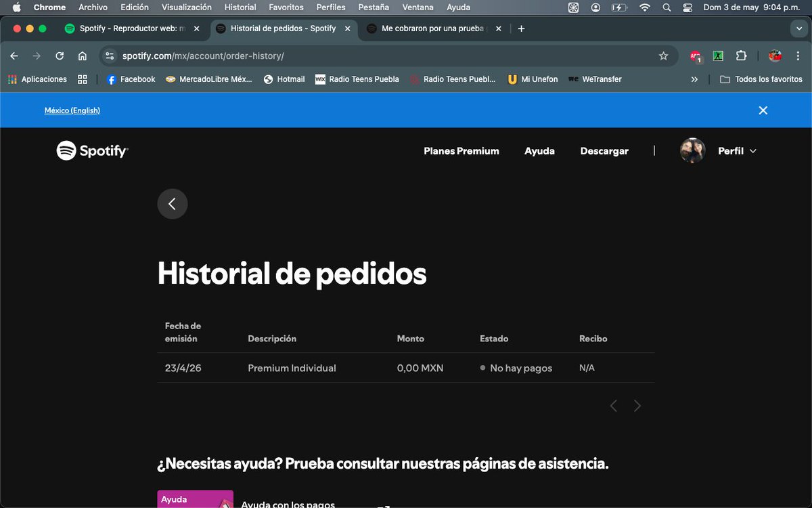
Task: Click the Spotlight search icon in menu bar
Action: (x=667, y=7)
